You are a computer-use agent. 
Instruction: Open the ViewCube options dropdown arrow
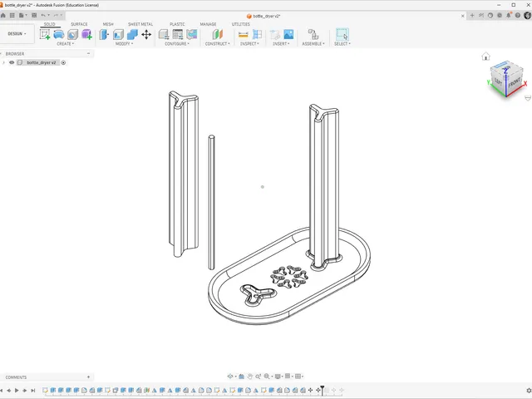528,98
